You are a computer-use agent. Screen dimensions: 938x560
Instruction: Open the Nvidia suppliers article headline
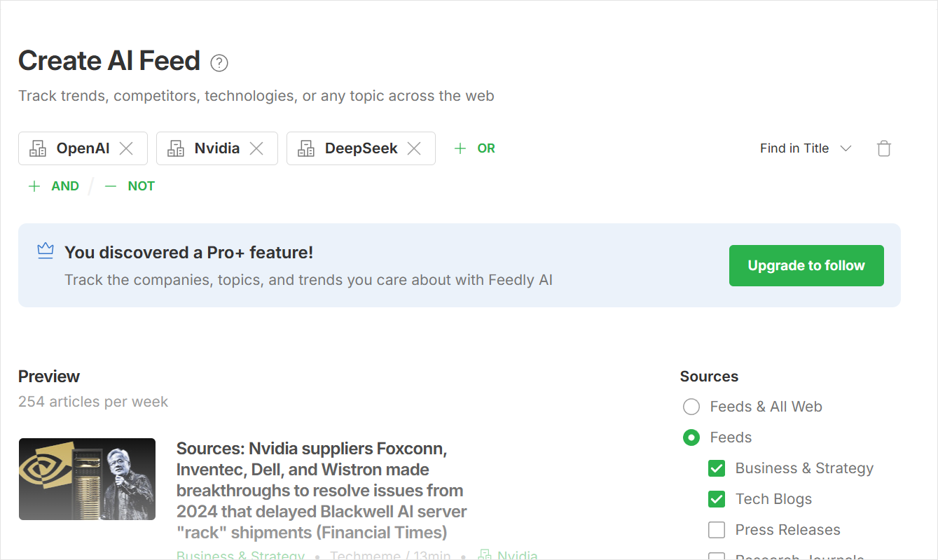322,490
